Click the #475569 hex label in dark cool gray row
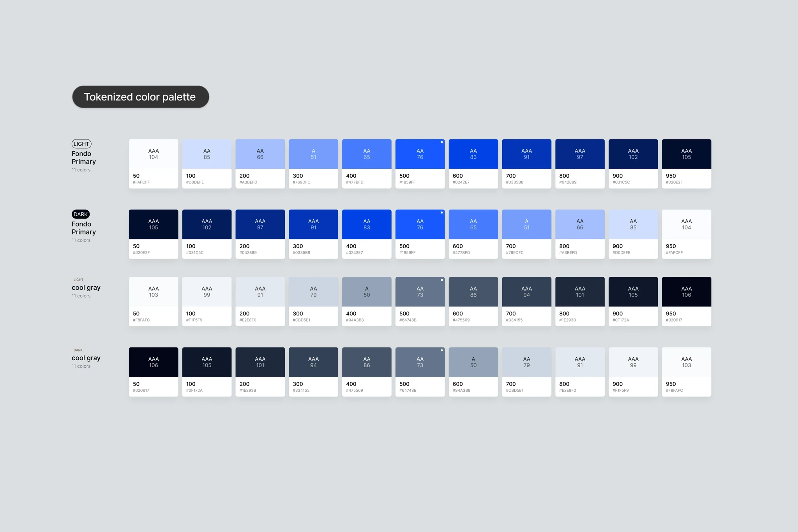This screenshot has width=798, height=532. point(354,390)
